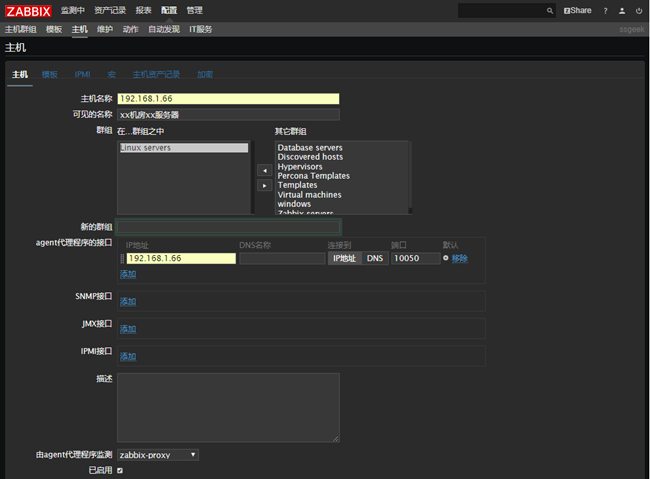Image resolution: width=650 pixels, height=479 pixels.
Task: Switch to the 模板 form tab
Action: [50, 75]
